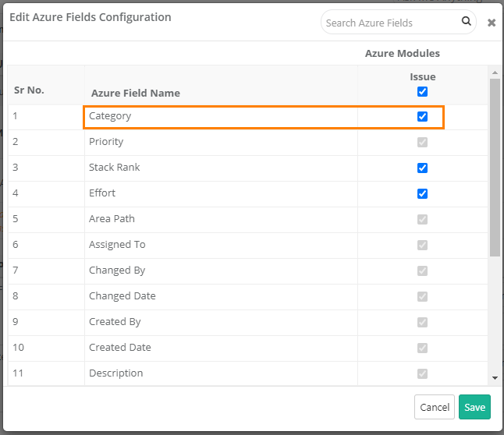
Task: Select the Category field name
Action: click(x=110, y=116)
